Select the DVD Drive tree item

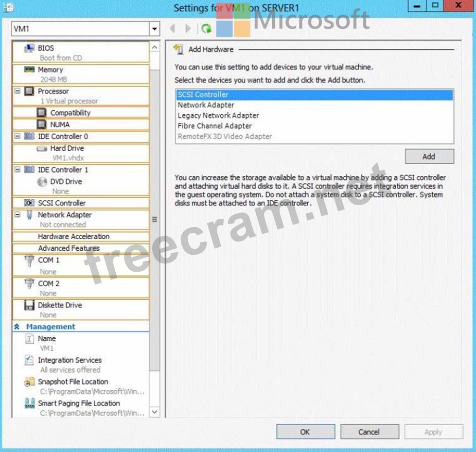click(x=81, y=186)
